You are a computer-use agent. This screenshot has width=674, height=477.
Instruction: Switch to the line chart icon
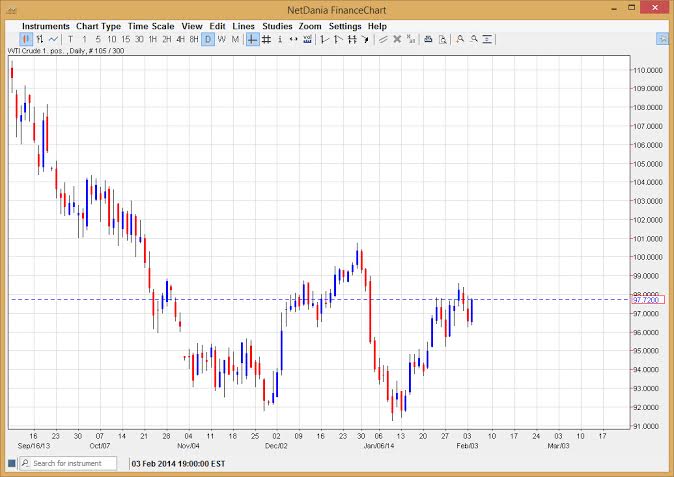53,40
